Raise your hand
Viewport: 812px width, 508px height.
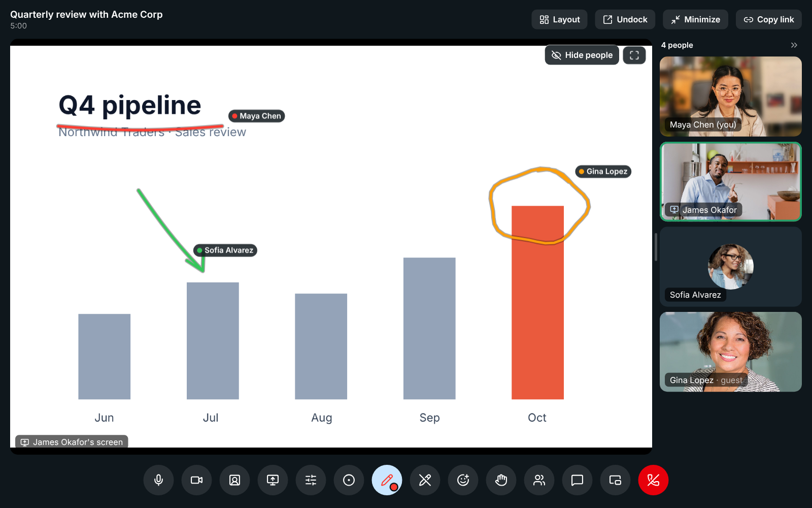pos(501,480)
